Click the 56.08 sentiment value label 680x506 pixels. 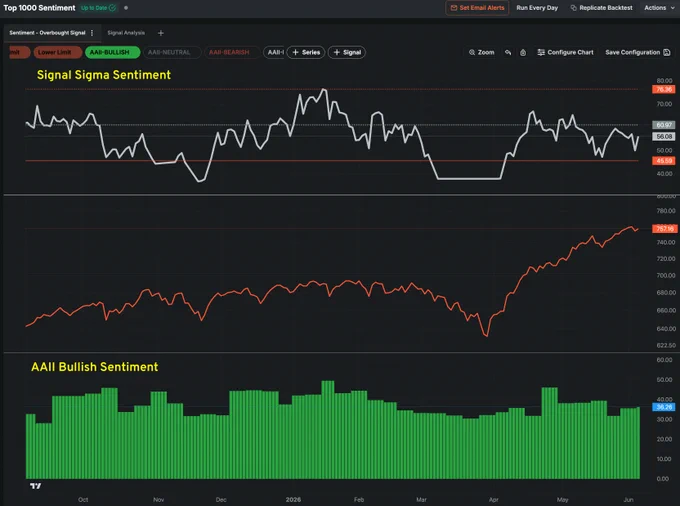664,136
